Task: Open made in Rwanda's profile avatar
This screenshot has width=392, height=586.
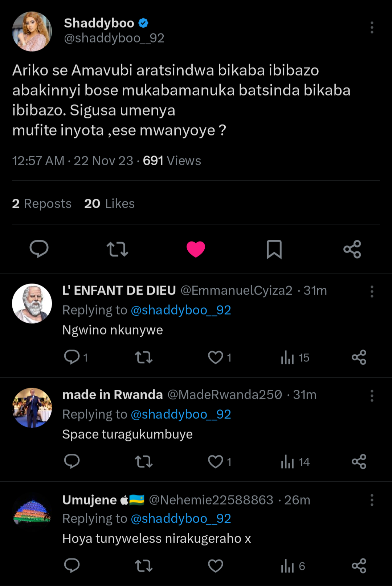Action: [32, 408]
